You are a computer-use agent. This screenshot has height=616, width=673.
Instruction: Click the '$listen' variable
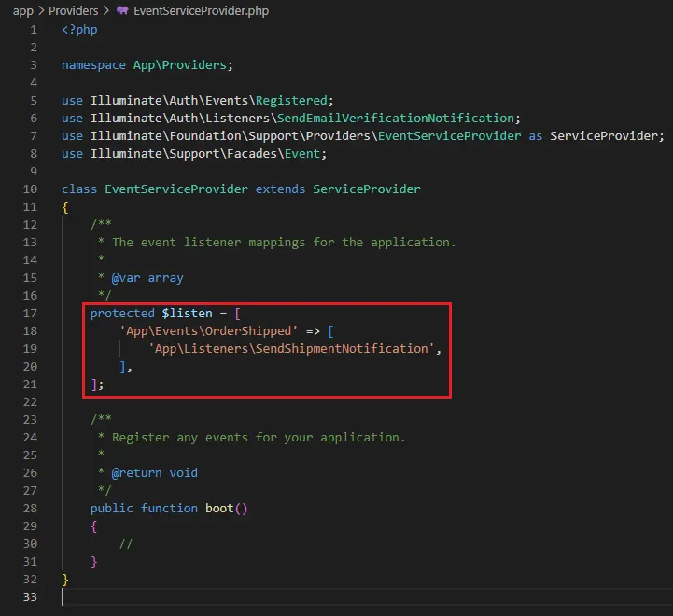[x=187, y=314]
